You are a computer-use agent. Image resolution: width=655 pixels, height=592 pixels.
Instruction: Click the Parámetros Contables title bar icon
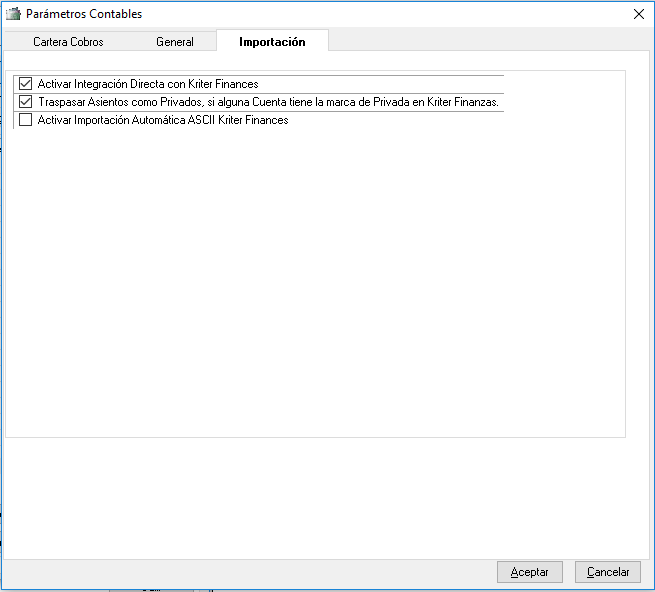point(13,14)
